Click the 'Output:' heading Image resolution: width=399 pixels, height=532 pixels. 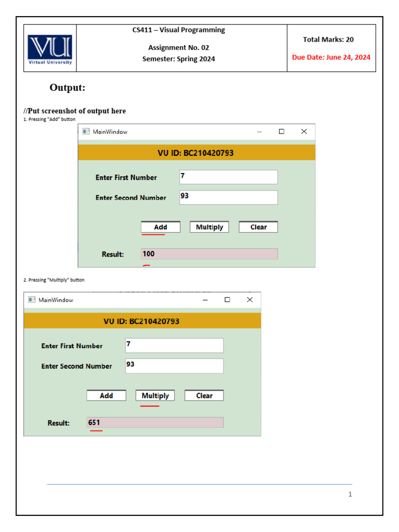coord(67,87)
